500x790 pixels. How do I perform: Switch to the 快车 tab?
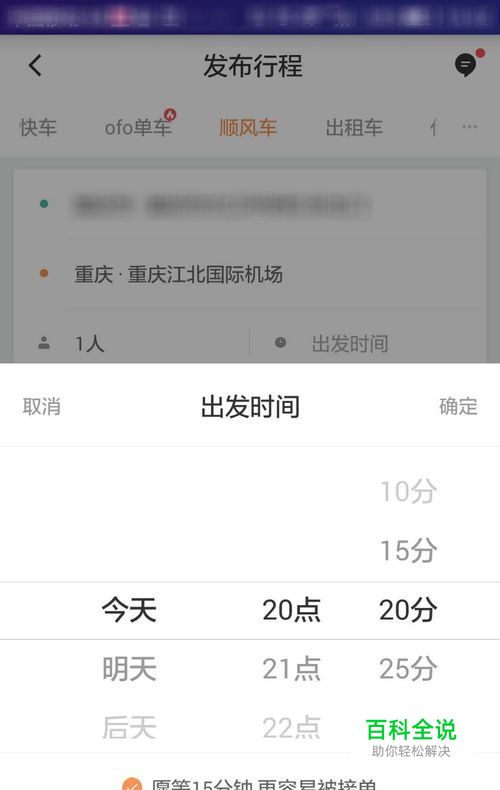pyautogui.click(x=38, y=127)
